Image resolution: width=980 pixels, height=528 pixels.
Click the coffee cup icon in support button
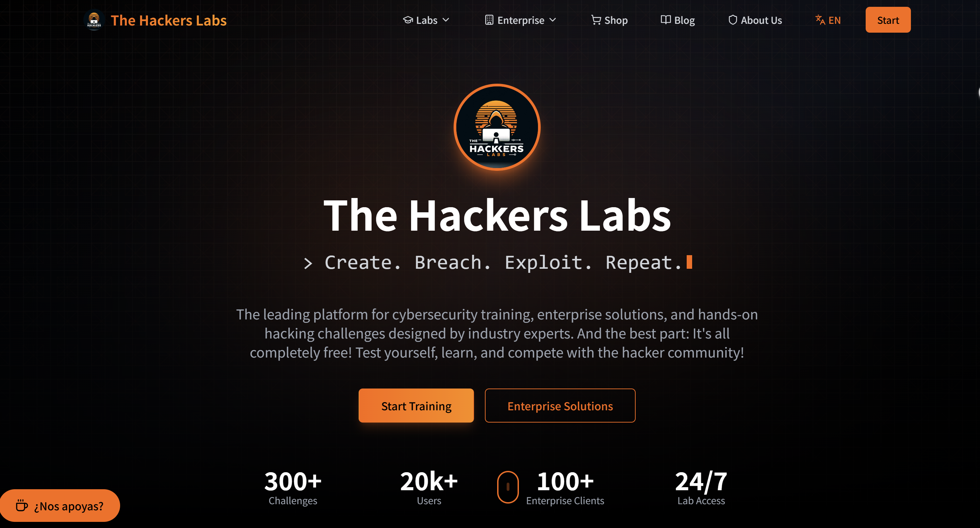(22, 506)
